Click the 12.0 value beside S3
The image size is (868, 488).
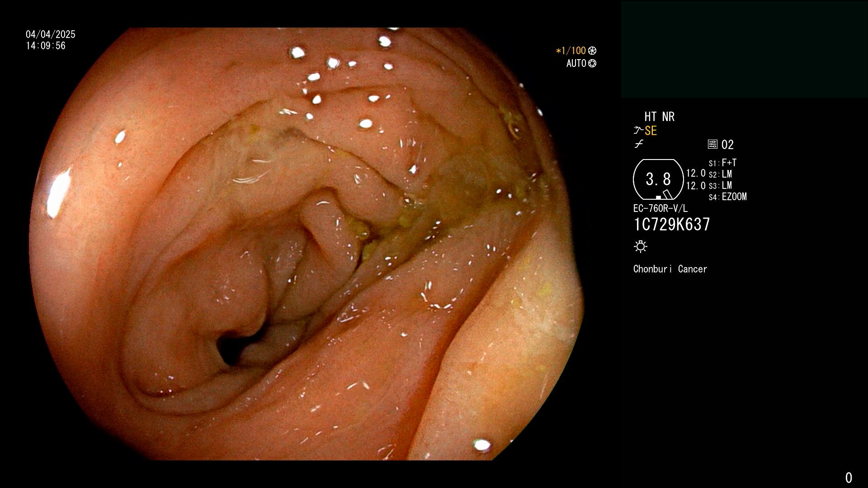[696, 186]
